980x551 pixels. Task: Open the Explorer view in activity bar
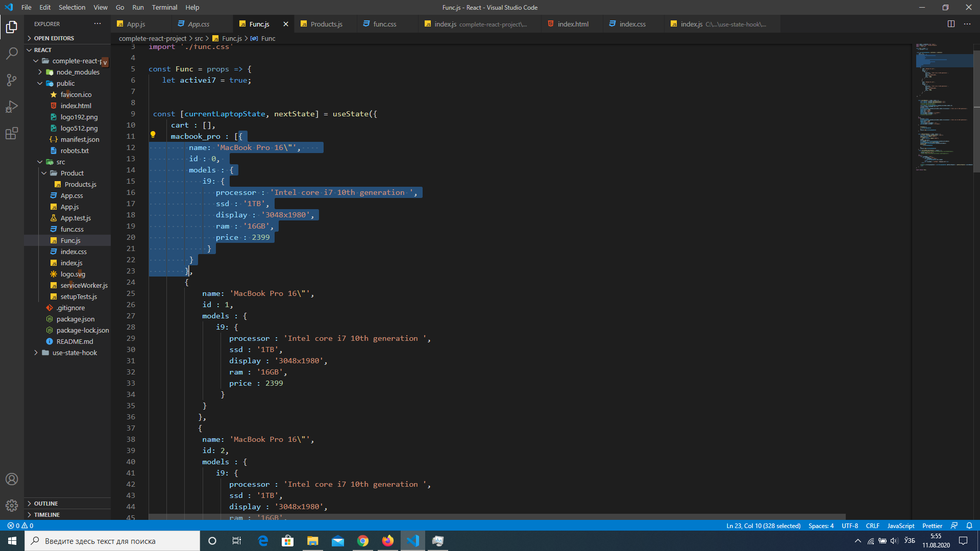pyautogui.click(x=12, y=27)
